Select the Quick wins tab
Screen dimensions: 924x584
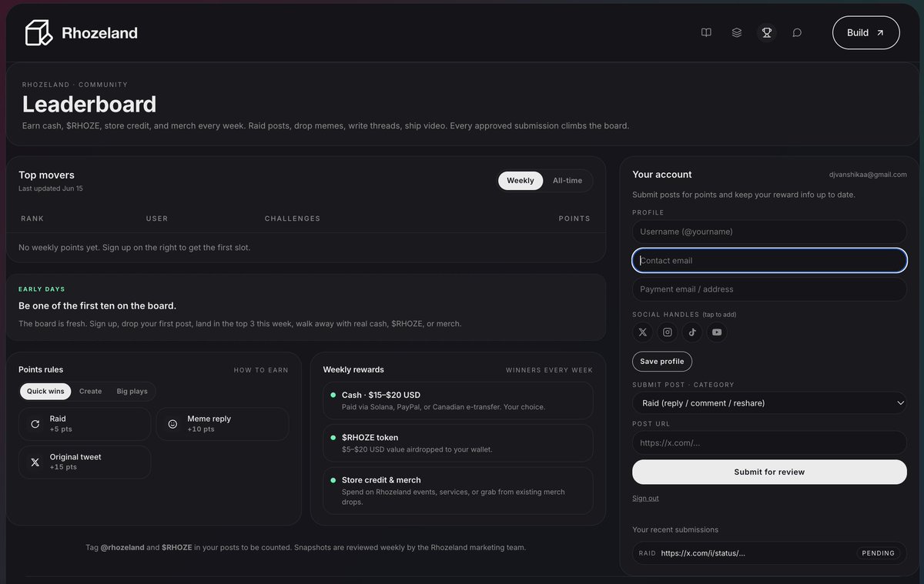[x=45, y=391]
